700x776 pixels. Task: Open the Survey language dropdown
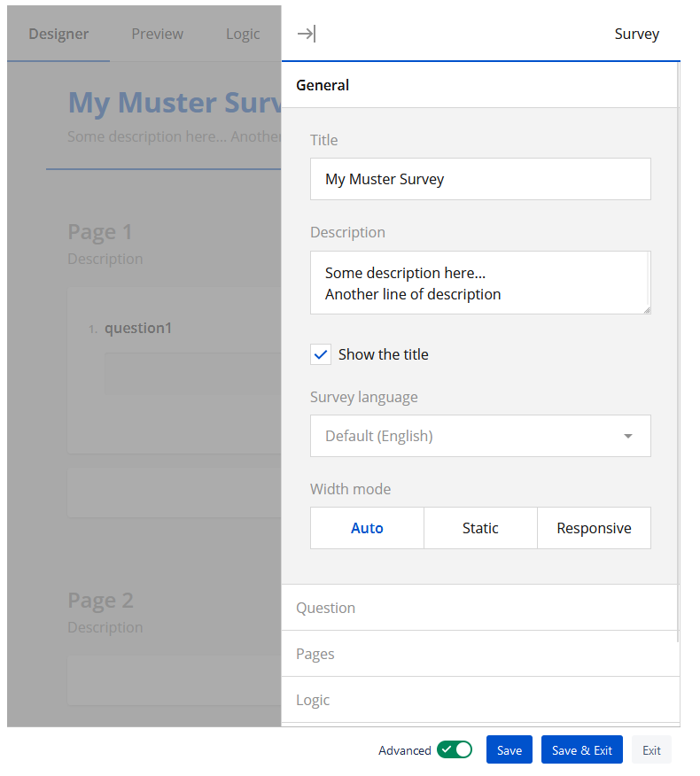(x=479, y=436)
